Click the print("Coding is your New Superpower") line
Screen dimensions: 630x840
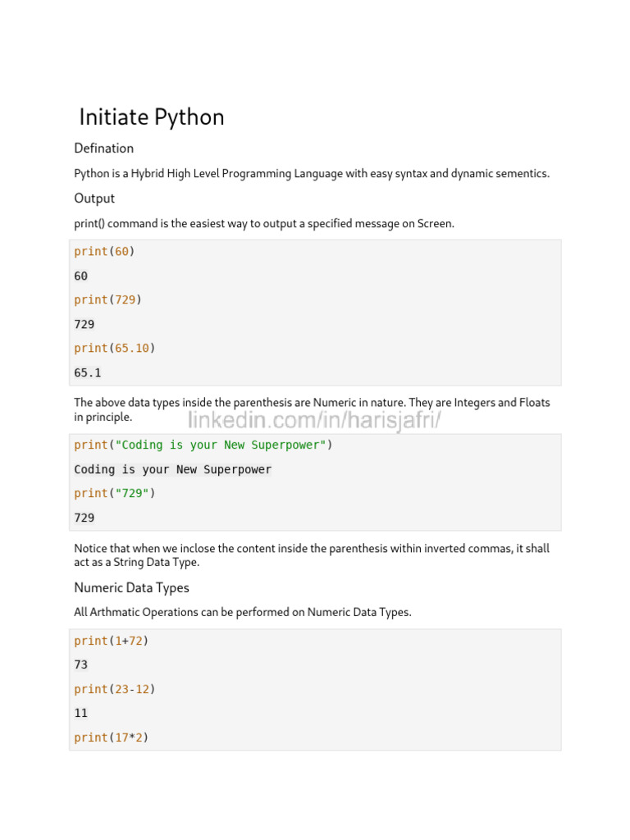click(x=203, y=445)
